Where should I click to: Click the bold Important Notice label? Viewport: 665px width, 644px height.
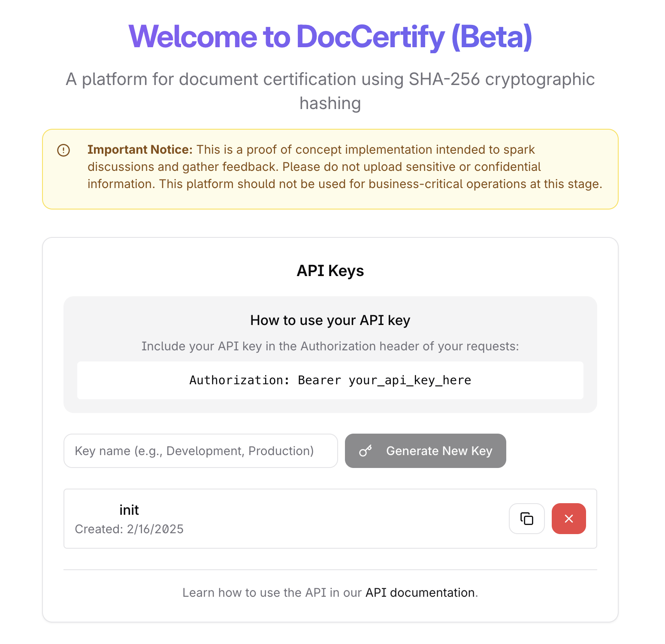point(140,149)
